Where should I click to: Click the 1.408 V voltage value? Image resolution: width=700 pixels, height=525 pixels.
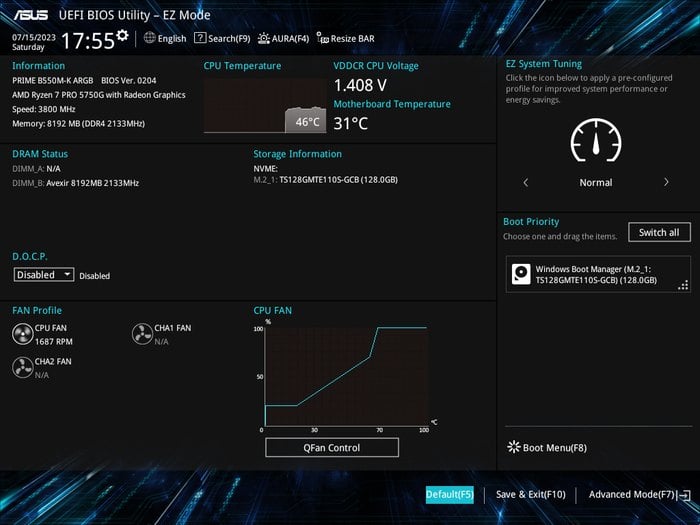(x=360, y=85)
